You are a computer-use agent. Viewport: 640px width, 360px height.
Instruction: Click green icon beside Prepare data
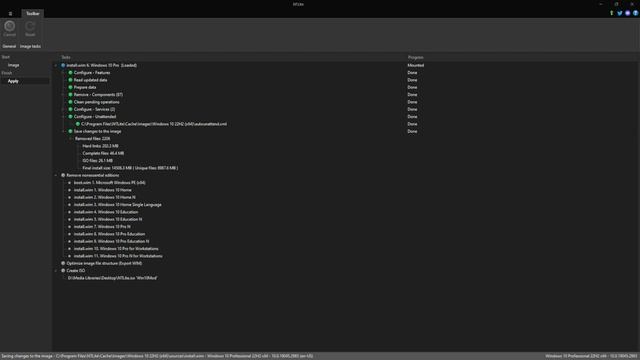(x=70, y=87)
